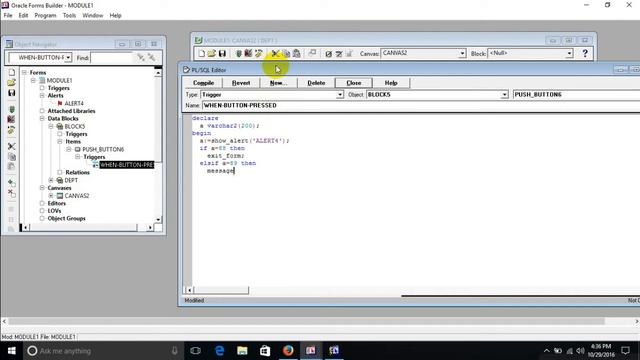640x360 pixels.
Task: Click New... button in PL/SQL Editor
Action: (x=278, y=83)
